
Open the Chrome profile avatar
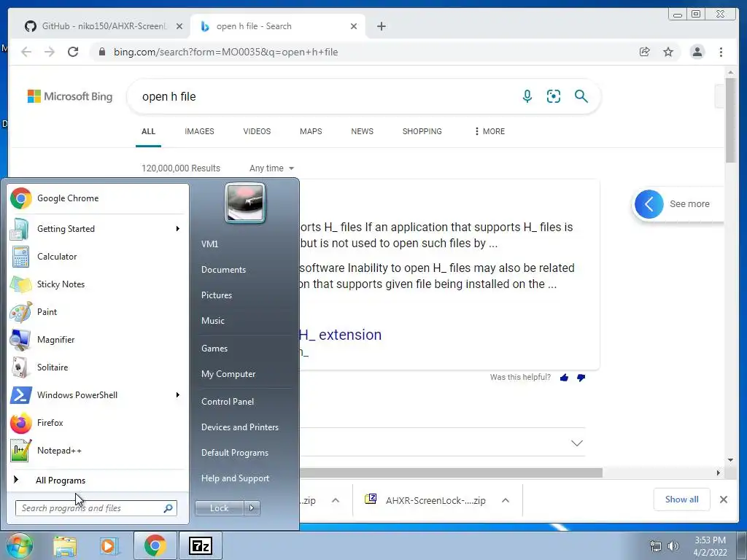click(697, 52)
